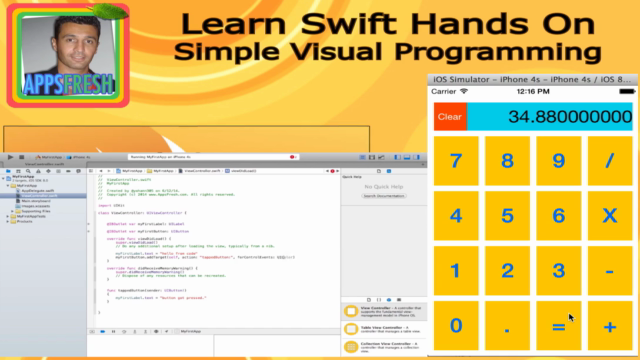This screenshot has width=640, height=360.
Task: Open the MyFirstApp scheme selector
Action: click(x=49, y=157)
